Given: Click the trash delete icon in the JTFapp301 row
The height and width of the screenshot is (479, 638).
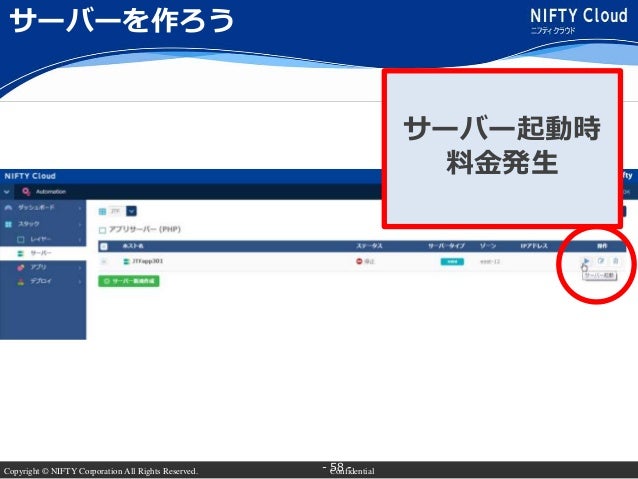Looking at the screenshot, I should [x=616, y=261].
